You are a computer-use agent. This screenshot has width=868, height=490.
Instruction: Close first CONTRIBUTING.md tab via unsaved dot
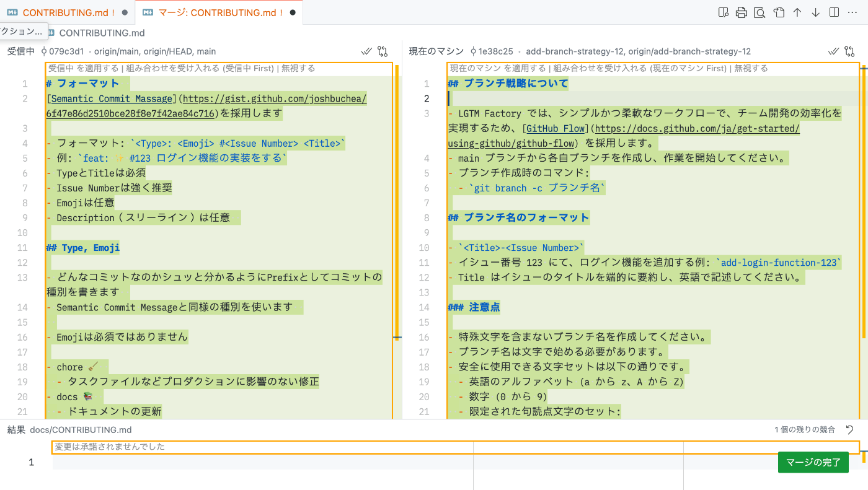[x=125, y=12]
